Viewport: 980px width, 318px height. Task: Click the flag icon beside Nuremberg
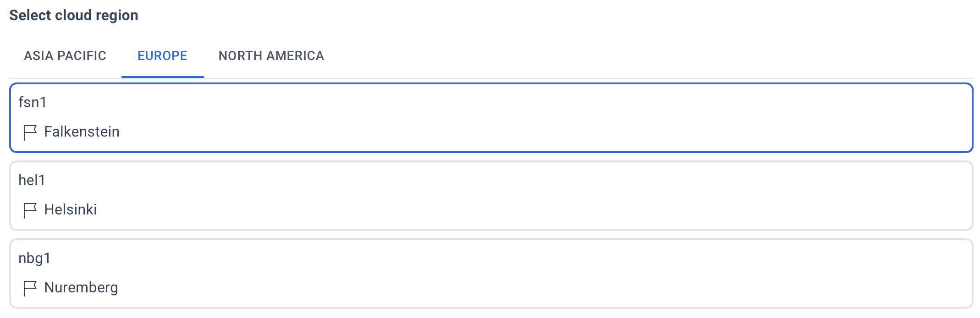click(30, 288)
